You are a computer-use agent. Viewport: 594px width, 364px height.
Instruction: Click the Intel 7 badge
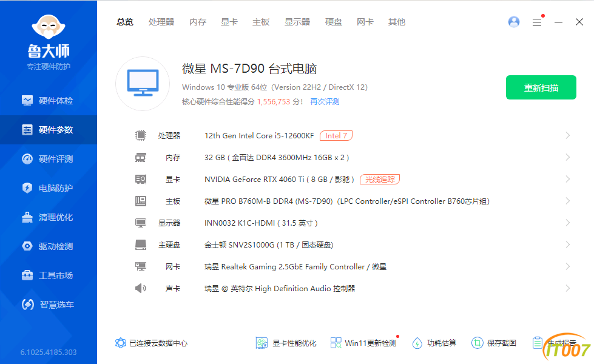point(336,136)
